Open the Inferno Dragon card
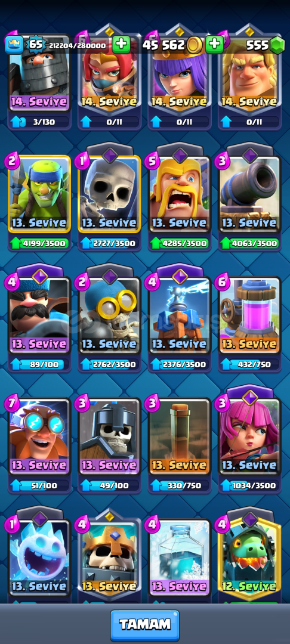Image resolution: width=290 pixels, height=644 pixels. click(x=250, y=557)
